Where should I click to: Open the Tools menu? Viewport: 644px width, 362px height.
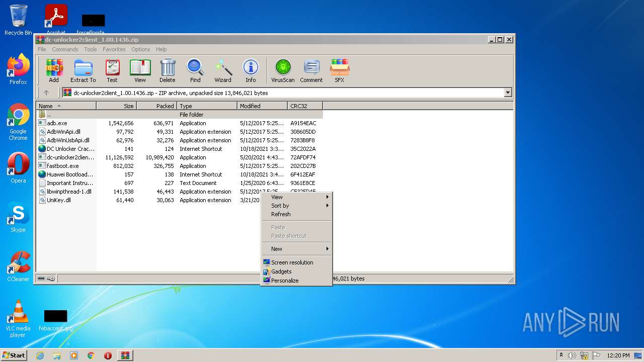coord(91,49)
